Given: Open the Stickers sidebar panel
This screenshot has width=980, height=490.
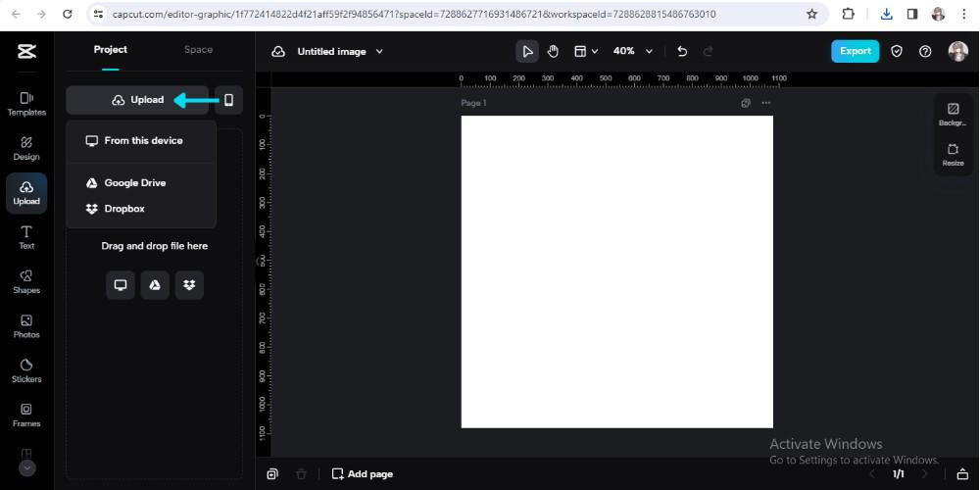Looking at the screenshot, I should [x=26, y=370].
